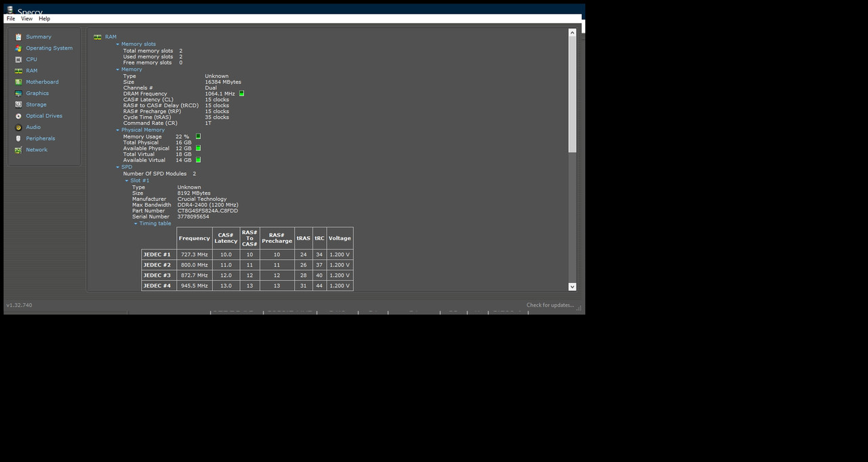Select the CPU section label
The image size is (868, 462).
point(32,60)
